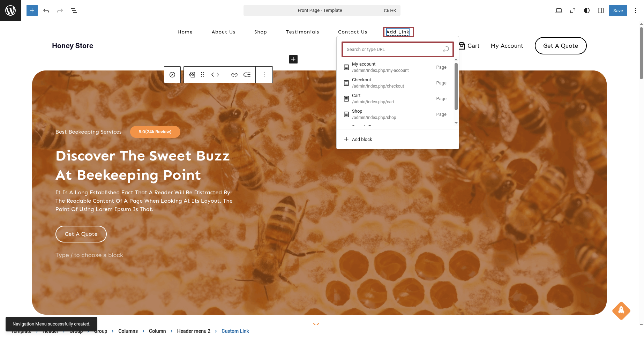Image resolution: width=644 pixels, height=337 pixels.
Task: Open the Document Overview list icon
Action: coord(74,10)
